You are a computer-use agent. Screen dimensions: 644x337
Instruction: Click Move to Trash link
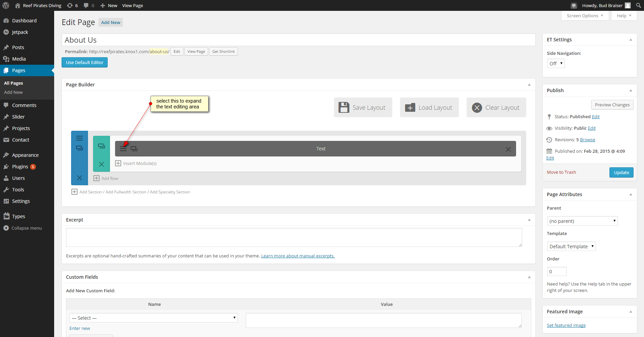pos(561,172)
